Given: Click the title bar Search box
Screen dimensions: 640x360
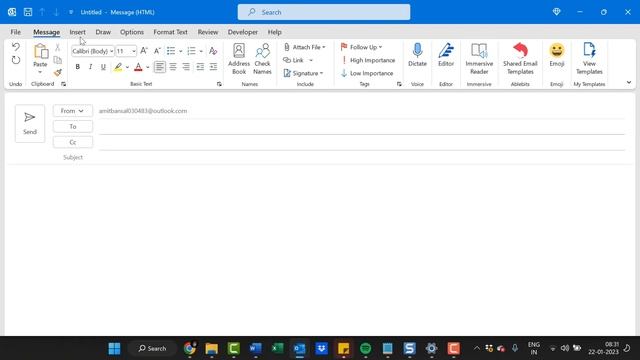Looking at the screenshot, I should coord(324,12).
